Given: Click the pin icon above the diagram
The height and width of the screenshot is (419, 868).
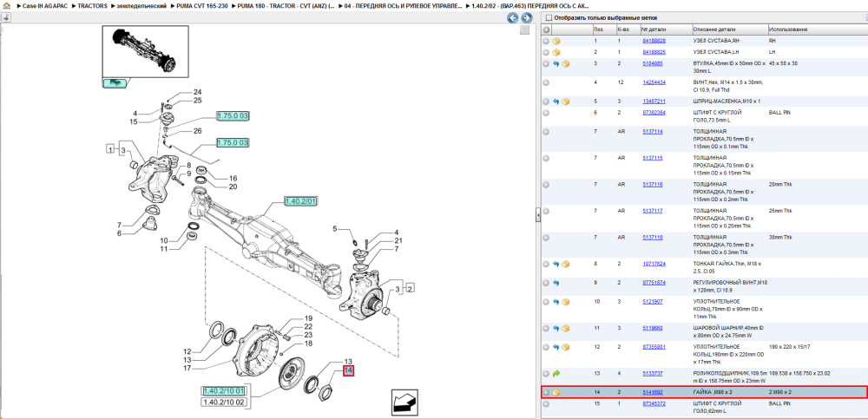Looking at the screenshot, I should 5,17.
